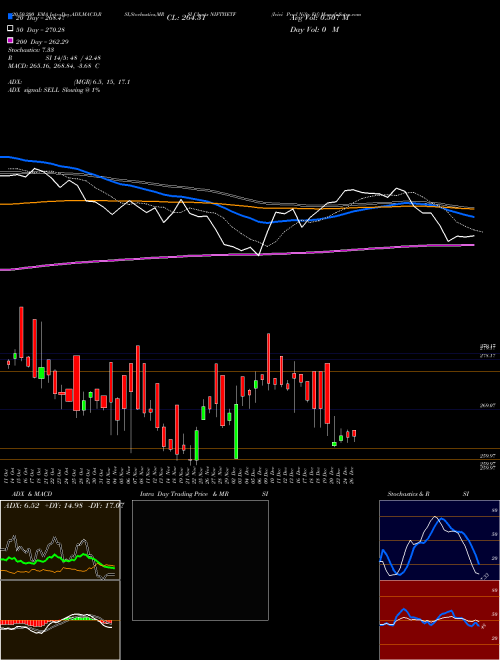Click the 'ADX & MACD' panel title

[32, 494]
